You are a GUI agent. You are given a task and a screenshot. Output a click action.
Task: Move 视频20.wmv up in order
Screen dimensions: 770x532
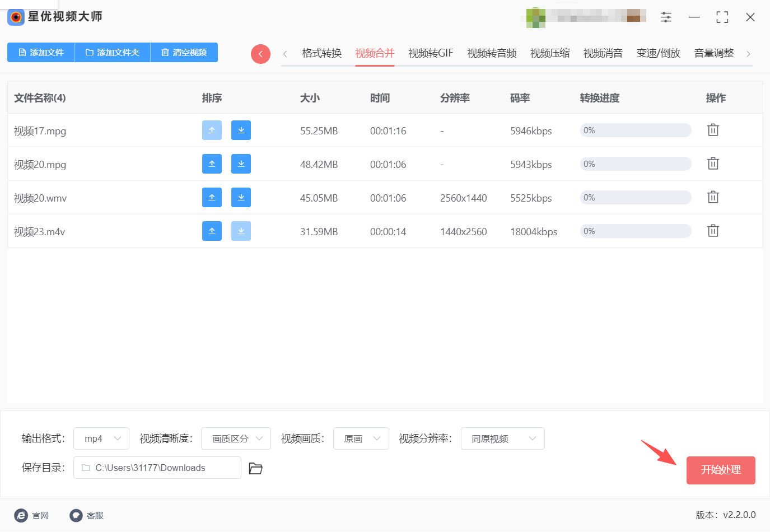click(212, 198)
